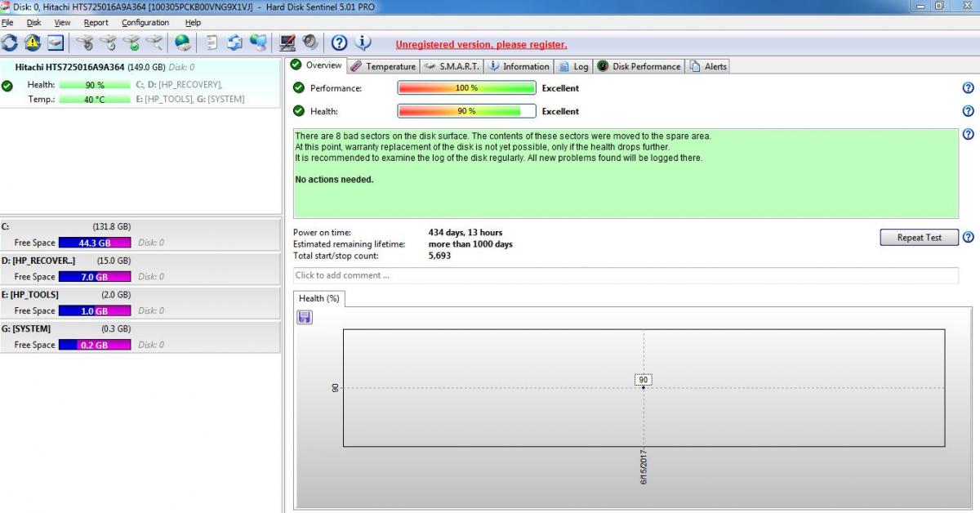The height and width of the screenshot is (513, 980).
Task: Switch to the Log tab
Action: click(573, 66)
